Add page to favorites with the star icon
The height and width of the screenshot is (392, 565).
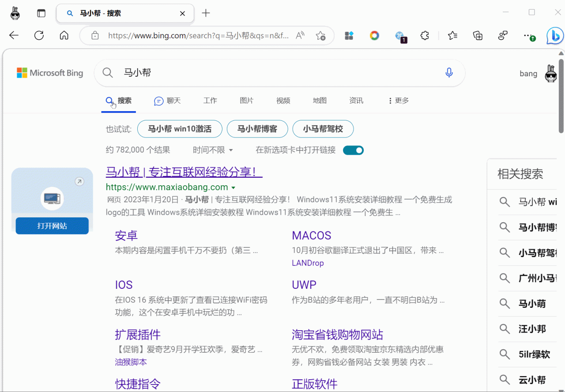pos(320,36)
